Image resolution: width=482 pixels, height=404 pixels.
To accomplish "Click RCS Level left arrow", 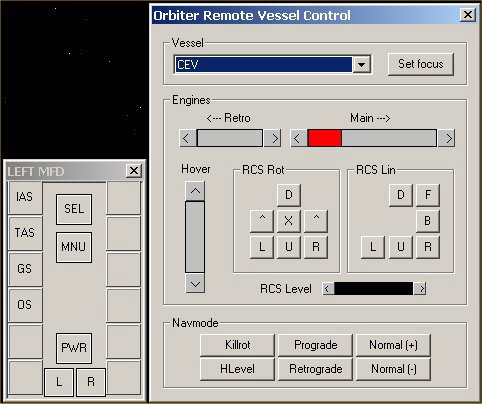I will point(328,289).
